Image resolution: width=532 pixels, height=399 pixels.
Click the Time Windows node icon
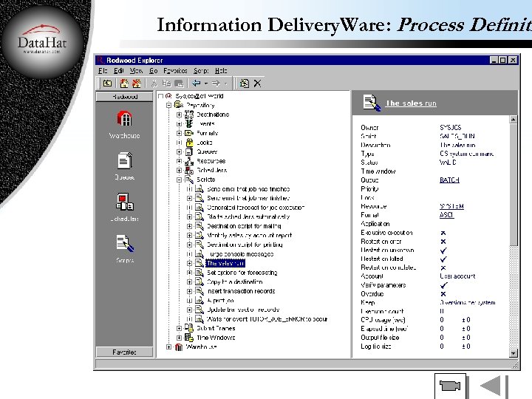click(189, 338)
